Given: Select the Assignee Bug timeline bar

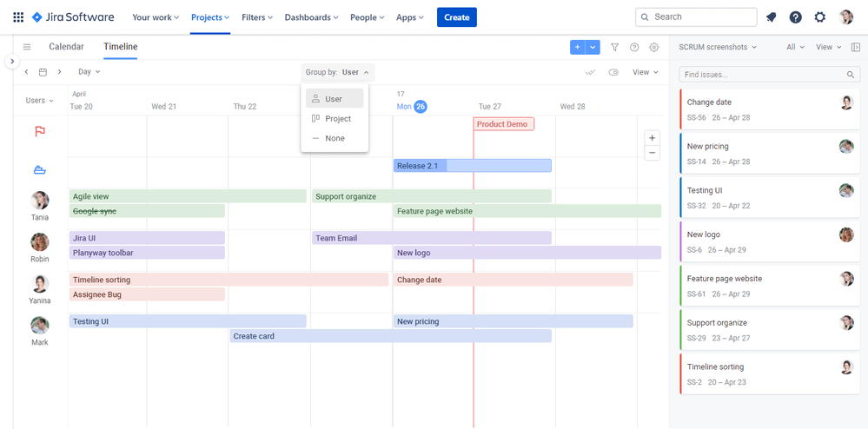Looking at the screenshot, I should pos(147,294).
